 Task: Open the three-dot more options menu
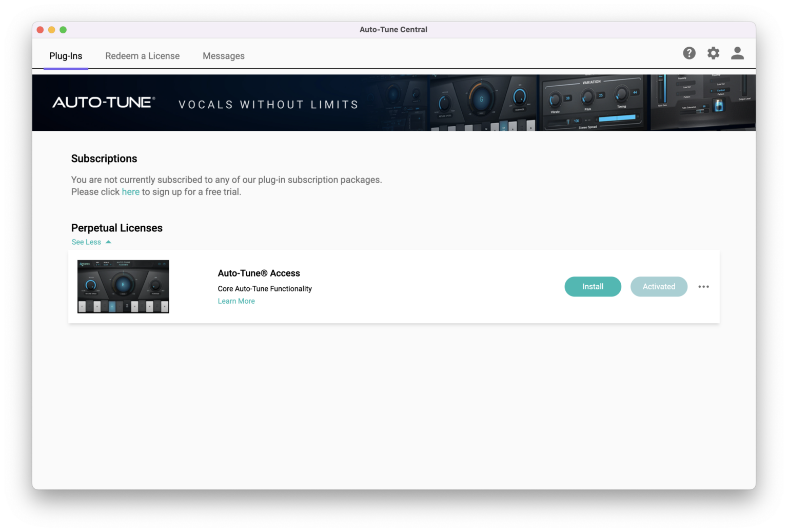(703, 287)
